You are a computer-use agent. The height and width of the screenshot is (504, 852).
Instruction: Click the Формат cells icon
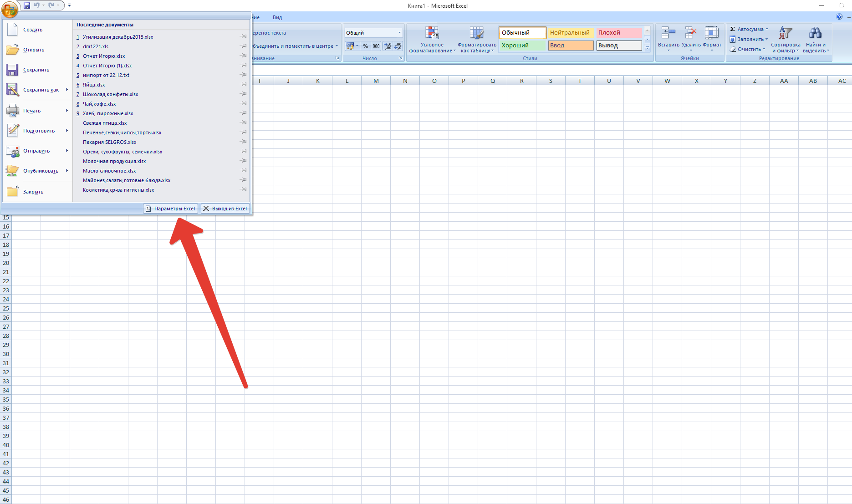click(712, 33)
